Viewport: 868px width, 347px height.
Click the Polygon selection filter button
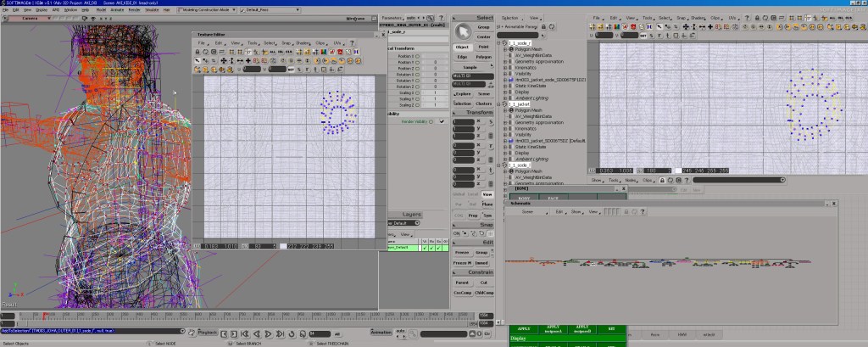(x=483, y=56)
